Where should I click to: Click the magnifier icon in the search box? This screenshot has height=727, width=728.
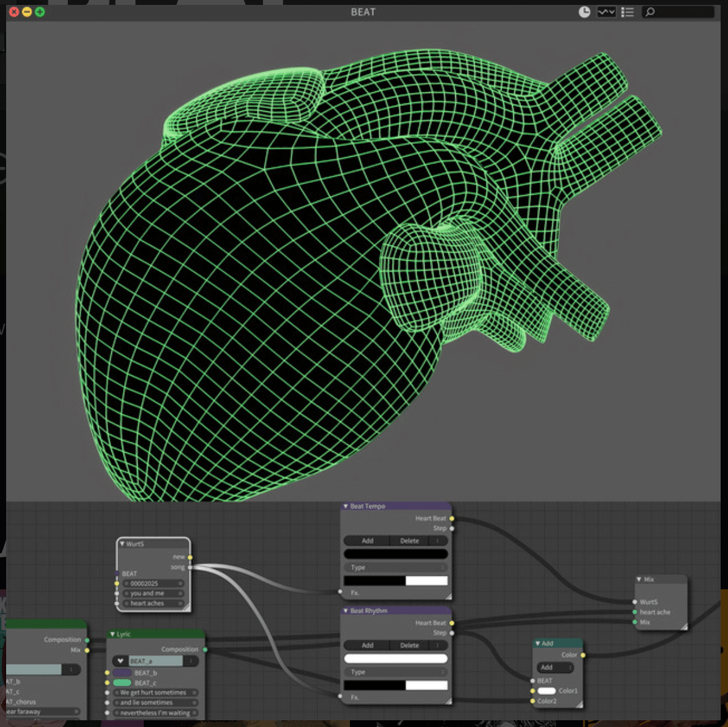[x=650, y=12]
